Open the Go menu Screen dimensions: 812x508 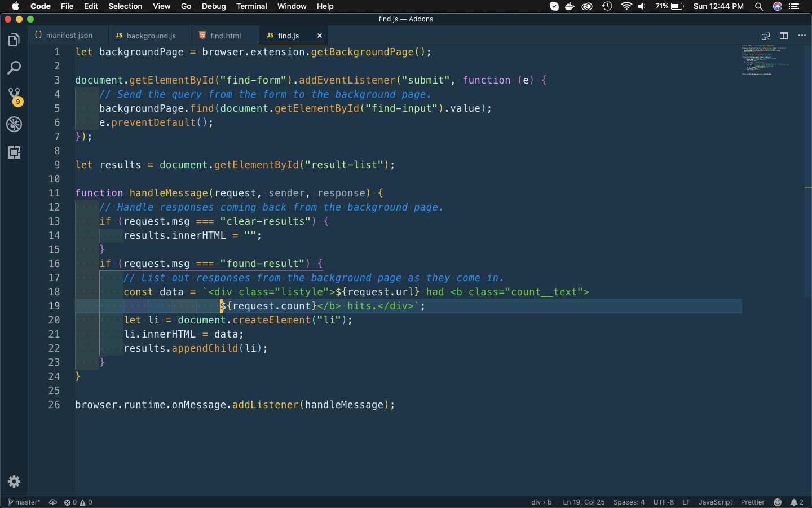(x=186, y=6)
